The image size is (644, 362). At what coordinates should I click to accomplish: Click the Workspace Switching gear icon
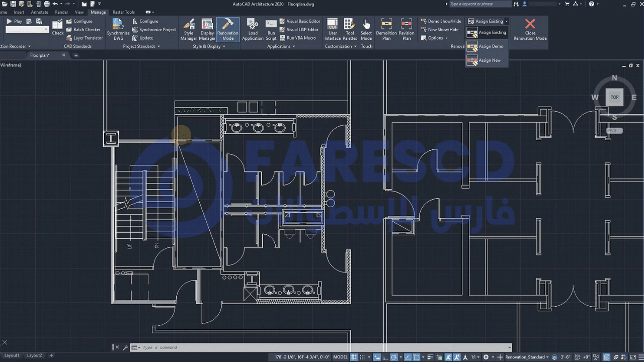pyautogui.click(x=486, y=357)
